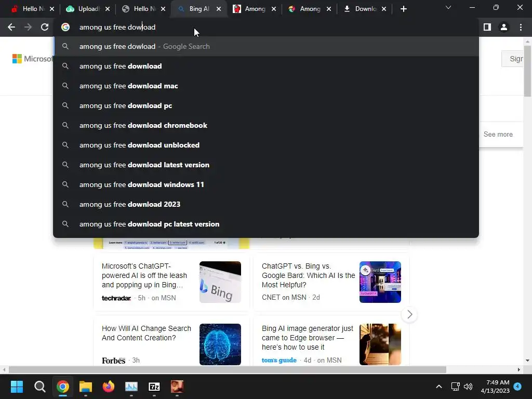Close the 'Bing AI' tab
The image size is (532, 399).
coord(219,9)
